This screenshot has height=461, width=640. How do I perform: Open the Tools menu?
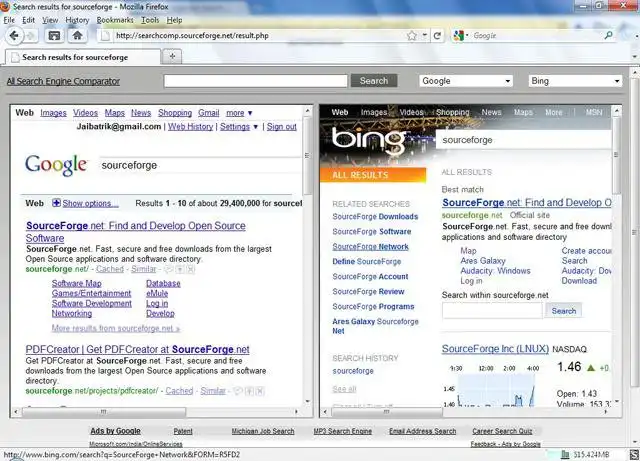[x=150, y=20]
